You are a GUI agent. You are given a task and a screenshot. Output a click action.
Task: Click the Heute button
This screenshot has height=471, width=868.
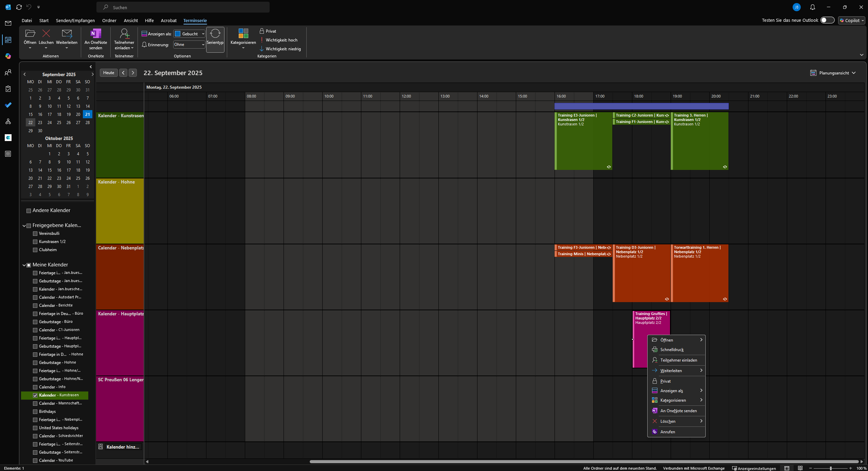[x=109, y=73]
